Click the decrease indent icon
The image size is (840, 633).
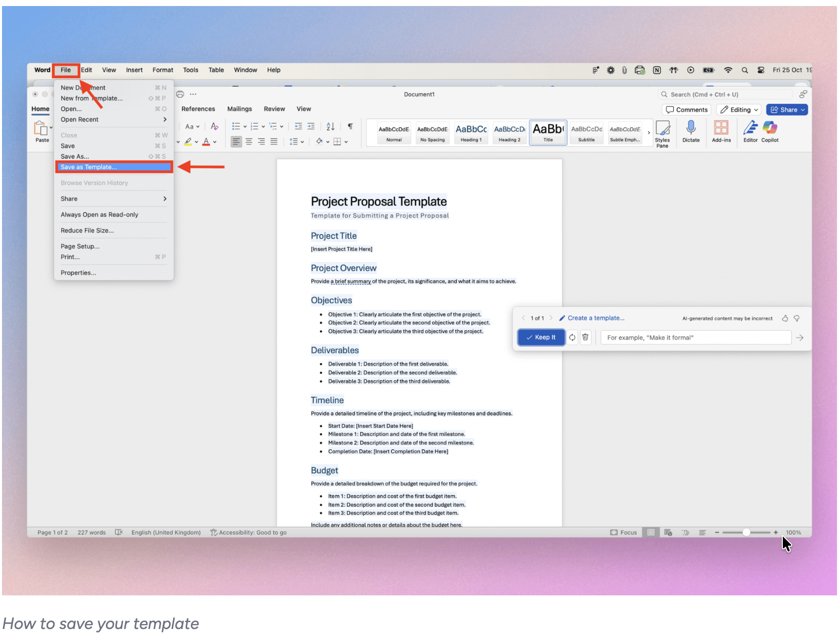(299, 126)
